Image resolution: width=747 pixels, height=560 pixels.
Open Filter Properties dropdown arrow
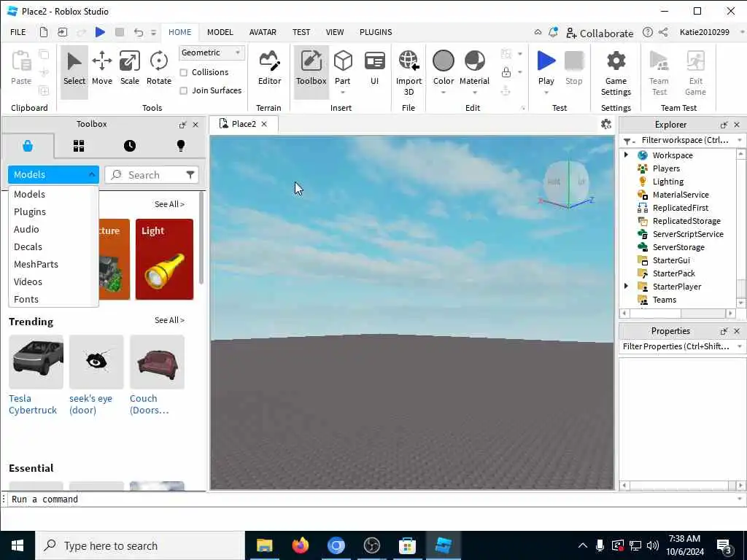click(x=740, y=346)
